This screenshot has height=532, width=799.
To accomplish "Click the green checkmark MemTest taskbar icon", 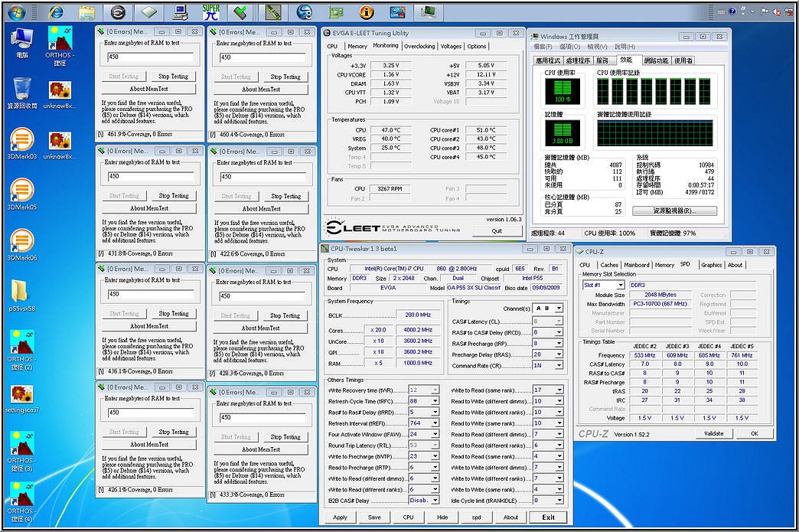I will (x=242, y=11).
